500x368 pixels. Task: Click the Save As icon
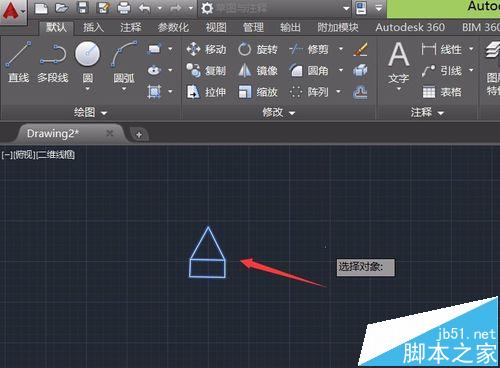pos(103,8)
